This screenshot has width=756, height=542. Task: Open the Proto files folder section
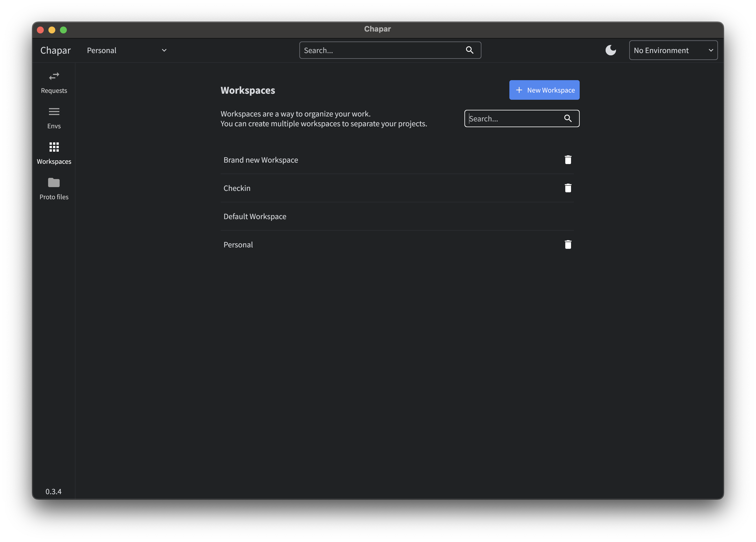(x=54, y=189)
